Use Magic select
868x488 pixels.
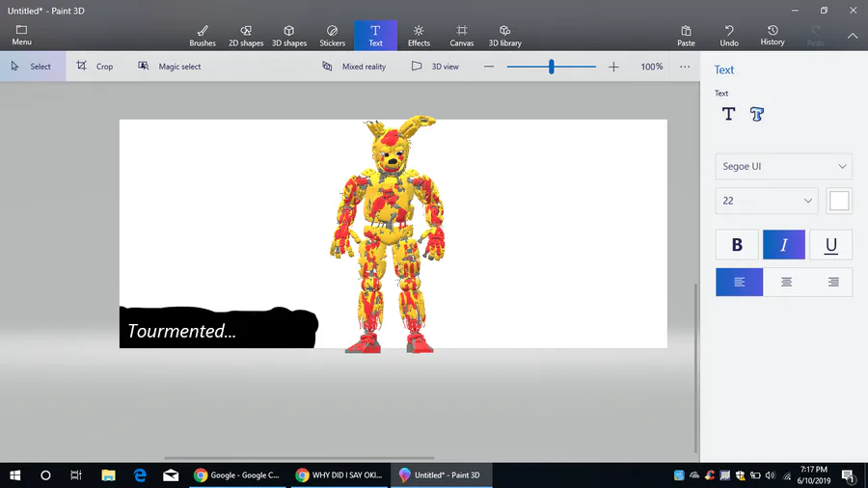click(x=170, y=67)
